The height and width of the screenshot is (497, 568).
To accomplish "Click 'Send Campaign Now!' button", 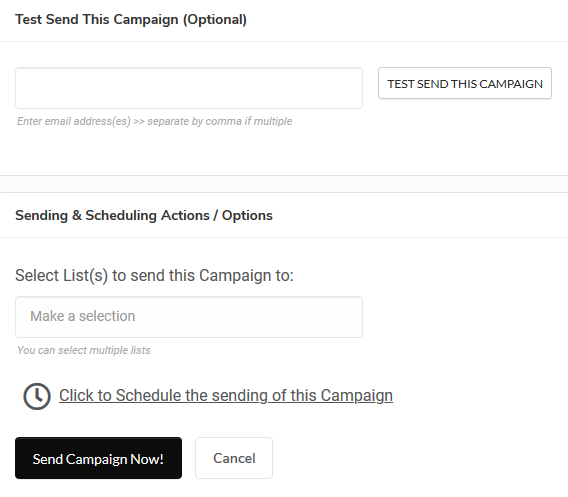I will coord(98,458).
